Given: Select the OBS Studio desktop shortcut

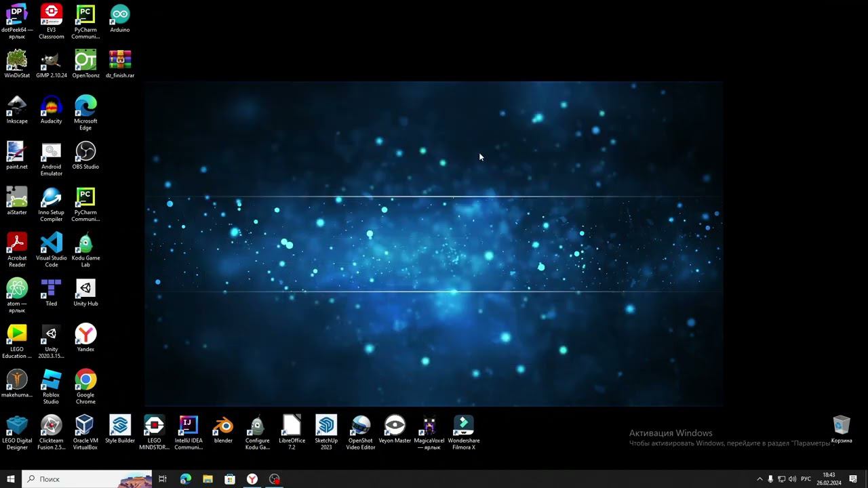Looking at the screenshot, I should pos(85,155).
